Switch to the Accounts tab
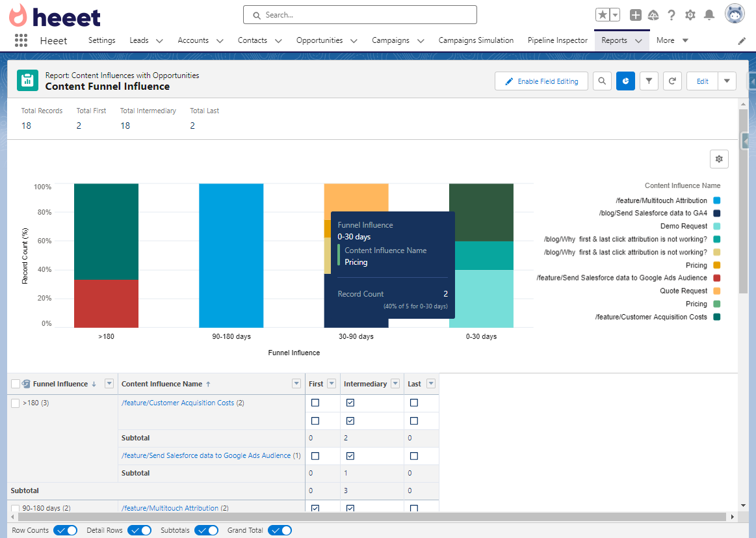The width and height of the screenshot is (756, 538). [193, 40]
